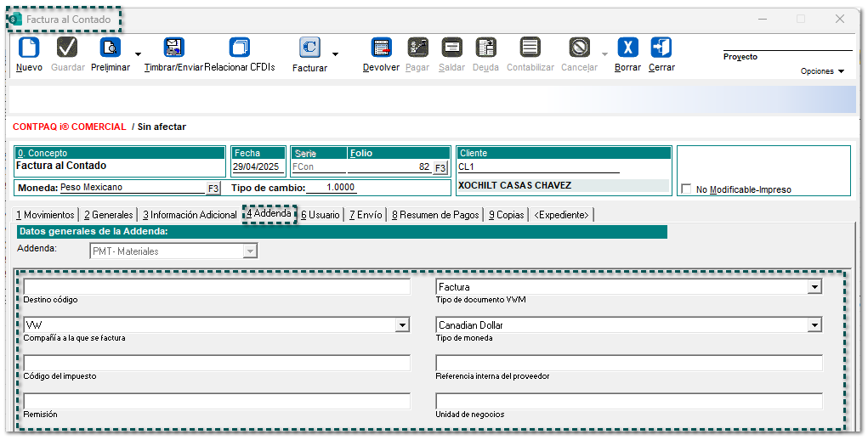Open the Opciones menu
Image resolution: width=868 pixels, height=440 pixels.
822,71
